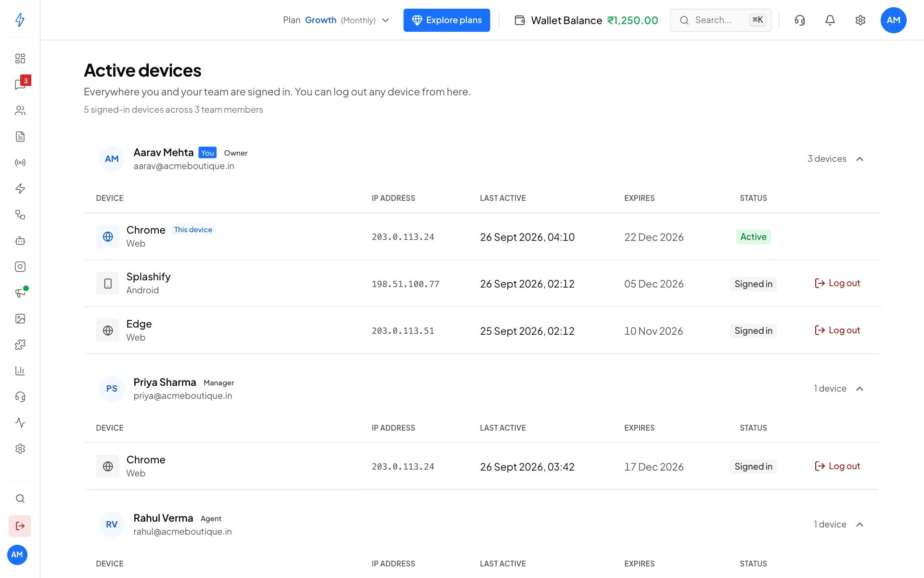Open the headset support icon in top bar
Image resolution: width=924 pixels, height=578 pixels.
[x=800, y=20]
